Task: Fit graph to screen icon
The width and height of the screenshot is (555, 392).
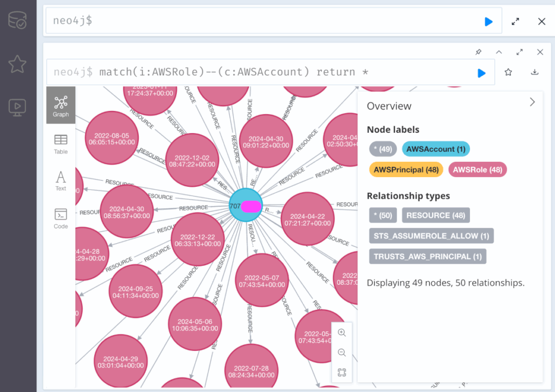Action: click(341, 373)
